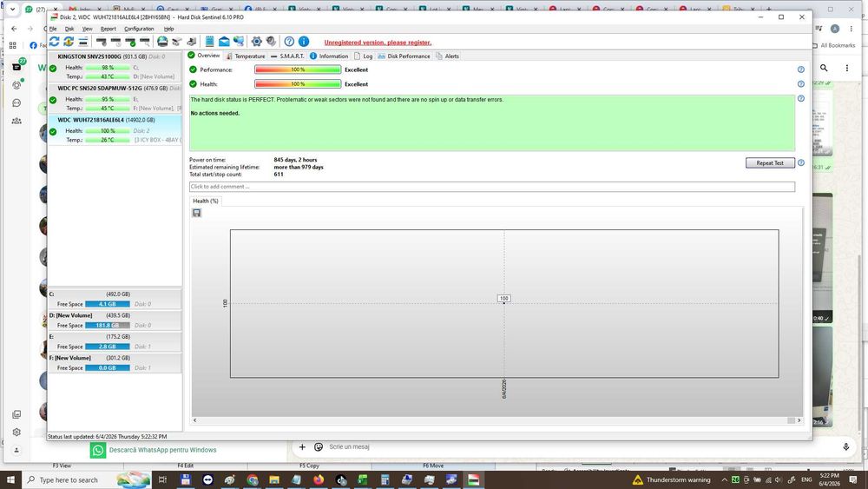868x489 pixels.
Task: Click the graph horizontal scrollbar right arrow
Action: tap(799, 420)
